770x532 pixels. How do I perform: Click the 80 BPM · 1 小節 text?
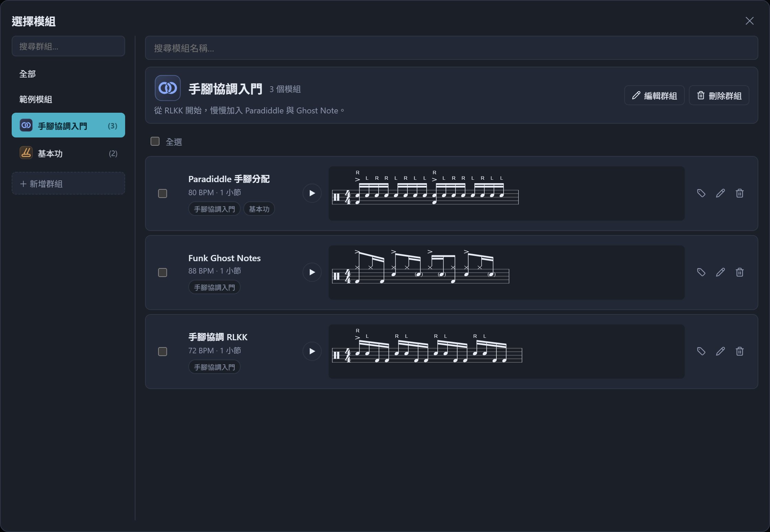214,192
